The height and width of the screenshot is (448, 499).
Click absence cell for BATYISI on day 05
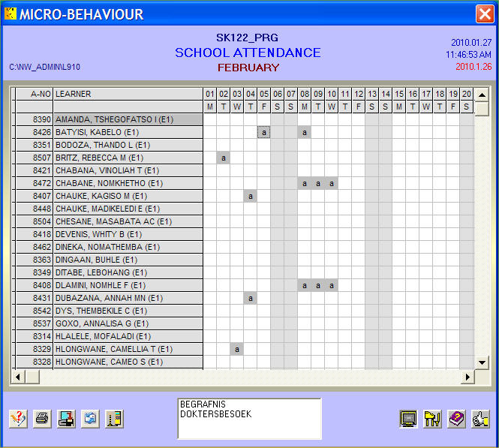[x=264, y=132]
